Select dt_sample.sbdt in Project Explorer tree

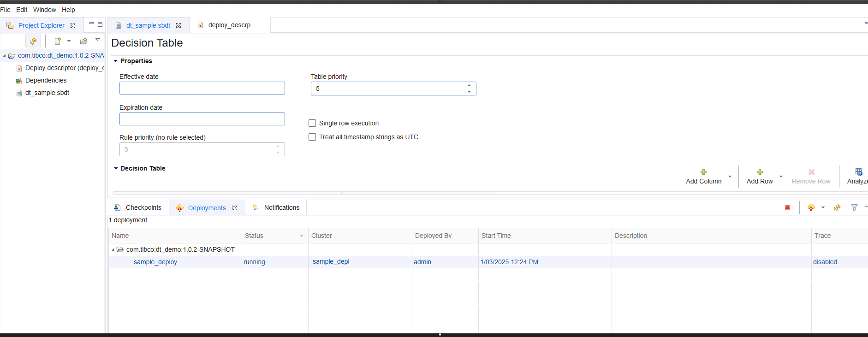tap(47, 93)
